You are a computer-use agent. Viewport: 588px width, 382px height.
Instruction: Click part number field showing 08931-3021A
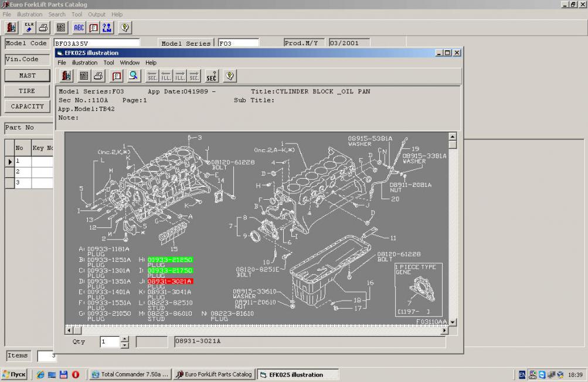pyautogui.click(x=310, y=342)
